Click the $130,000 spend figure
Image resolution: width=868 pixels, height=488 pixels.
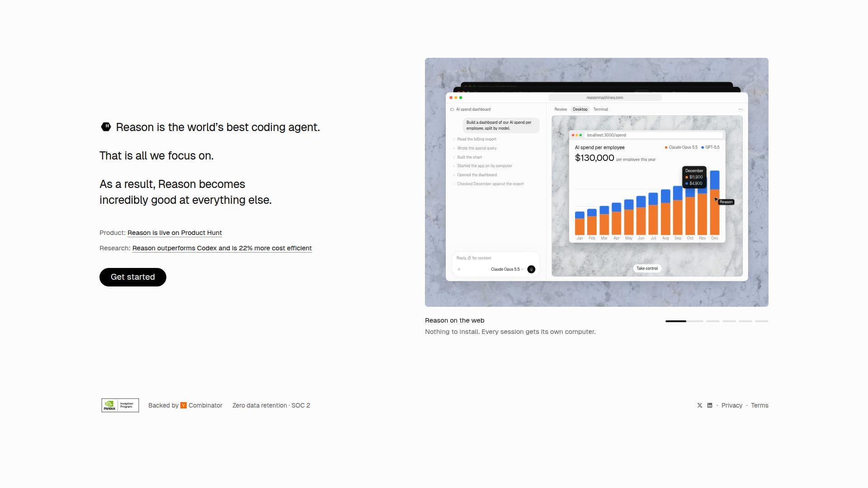(x=594, y=158)
